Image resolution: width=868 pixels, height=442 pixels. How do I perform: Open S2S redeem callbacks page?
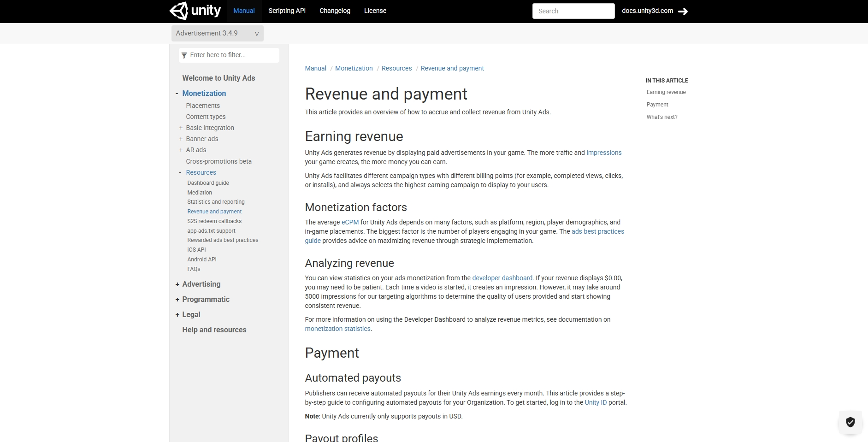pyautogui.click(x=214, y=221)
